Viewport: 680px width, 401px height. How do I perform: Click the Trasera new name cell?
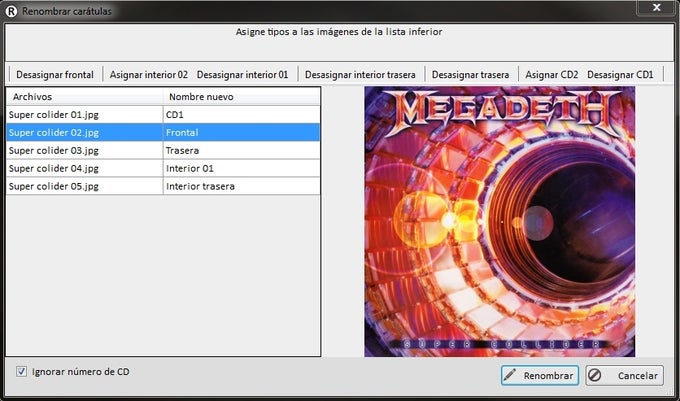click(242, 150)
